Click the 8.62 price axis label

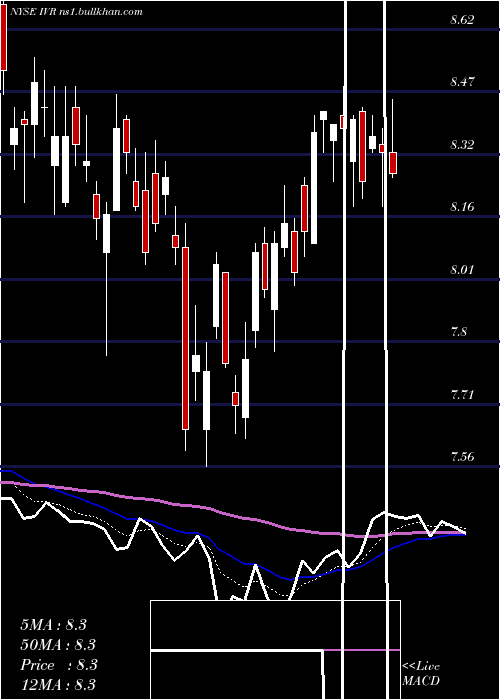point(462,20)
